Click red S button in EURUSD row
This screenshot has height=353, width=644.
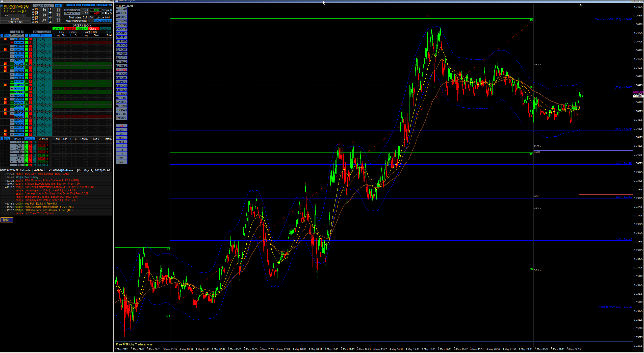click(30, 88)
